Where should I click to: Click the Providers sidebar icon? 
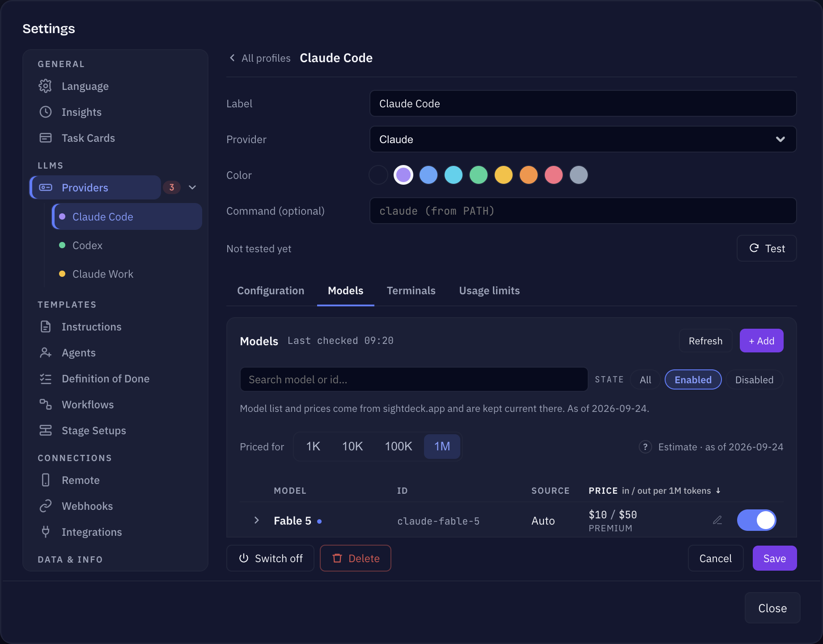point(46,187)
